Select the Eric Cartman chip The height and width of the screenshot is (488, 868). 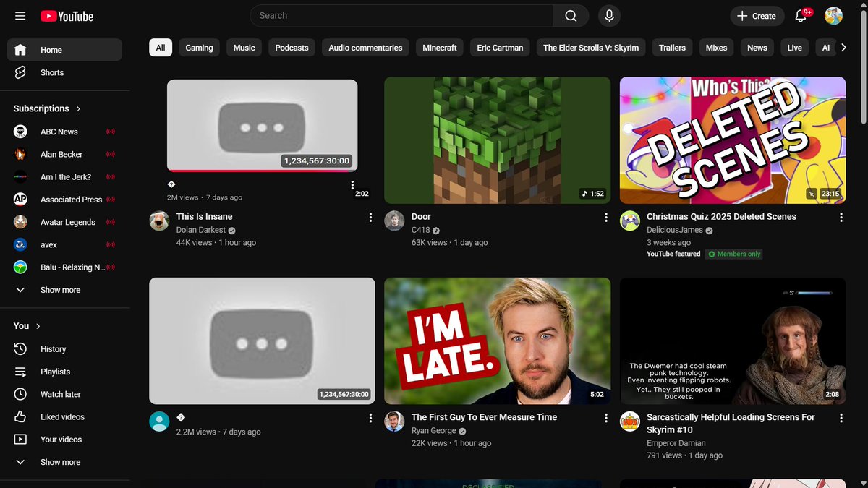click(x=500, y=48)
